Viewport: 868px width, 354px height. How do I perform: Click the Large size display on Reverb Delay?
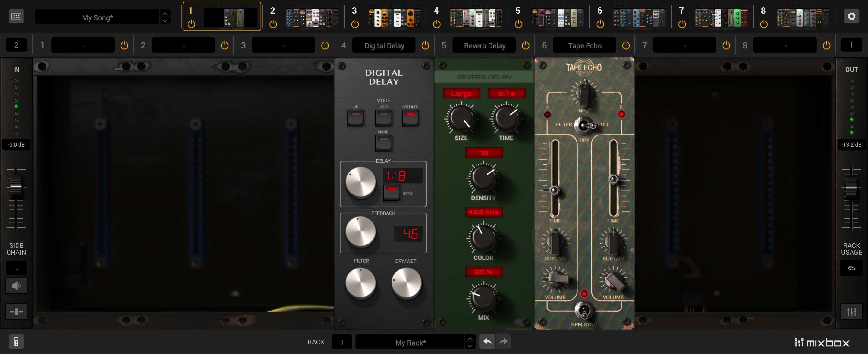pos(461,94)
